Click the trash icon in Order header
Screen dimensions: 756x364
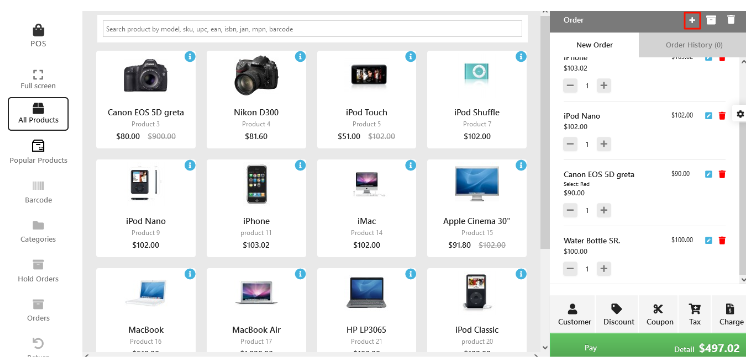731,20
